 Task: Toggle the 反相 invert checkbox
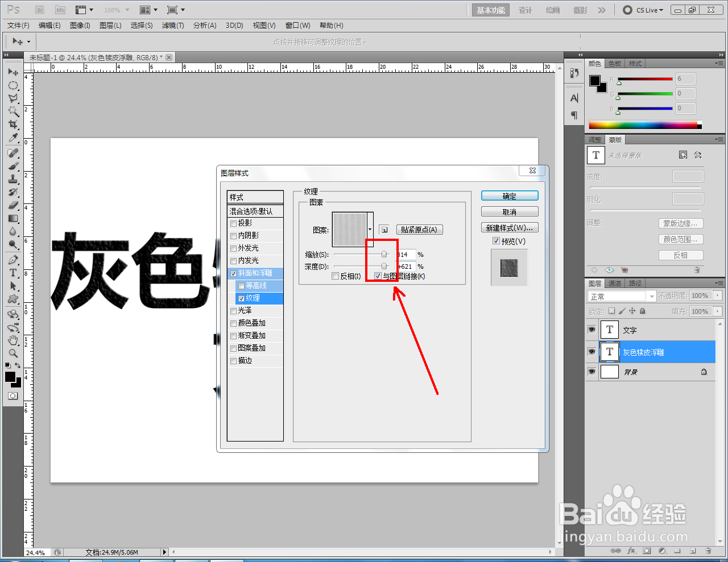pos(336,276)
